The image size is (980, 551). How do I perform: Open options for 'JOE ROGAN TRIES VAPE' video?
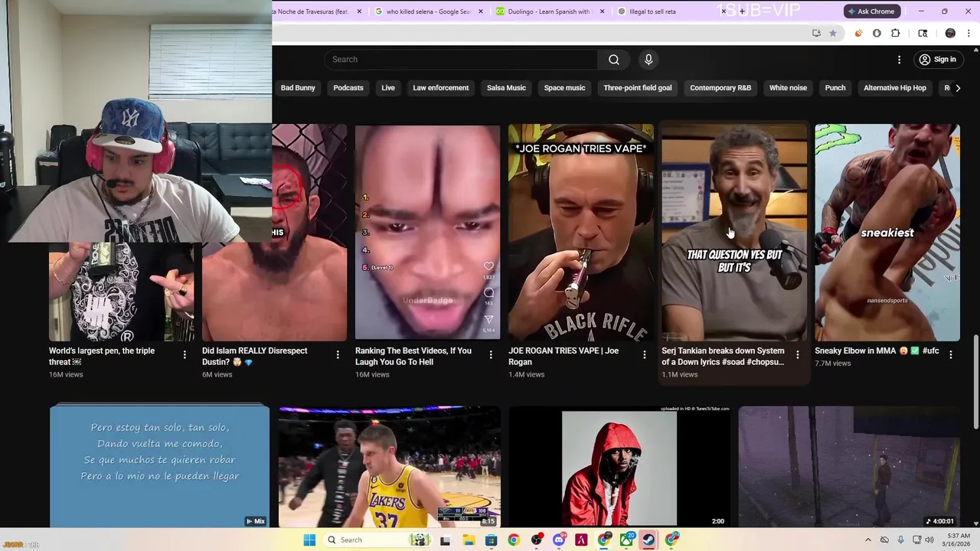click(644, 354)
